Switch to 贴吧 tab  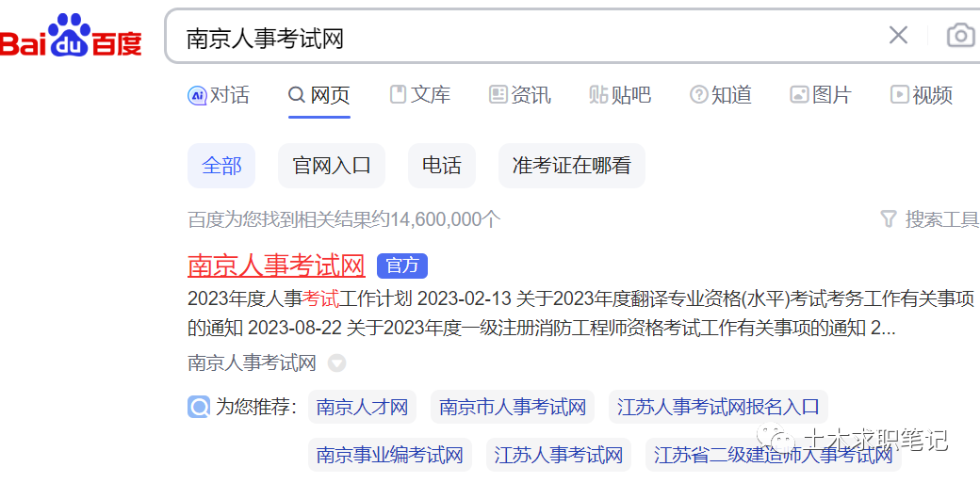(x=620, y=95)
